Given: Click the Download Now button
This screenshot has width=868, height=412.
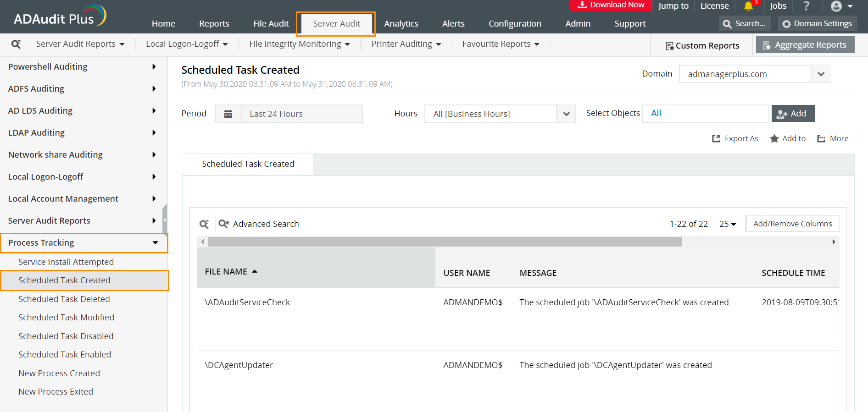Looking at the screenshot, I should (x=611, y=5).
